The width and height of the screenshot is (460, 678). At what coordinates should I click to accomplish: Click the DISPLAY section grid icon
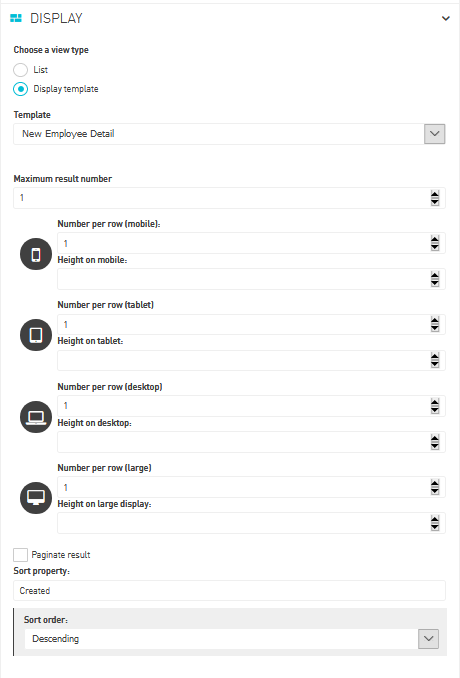tap(16, 18)
